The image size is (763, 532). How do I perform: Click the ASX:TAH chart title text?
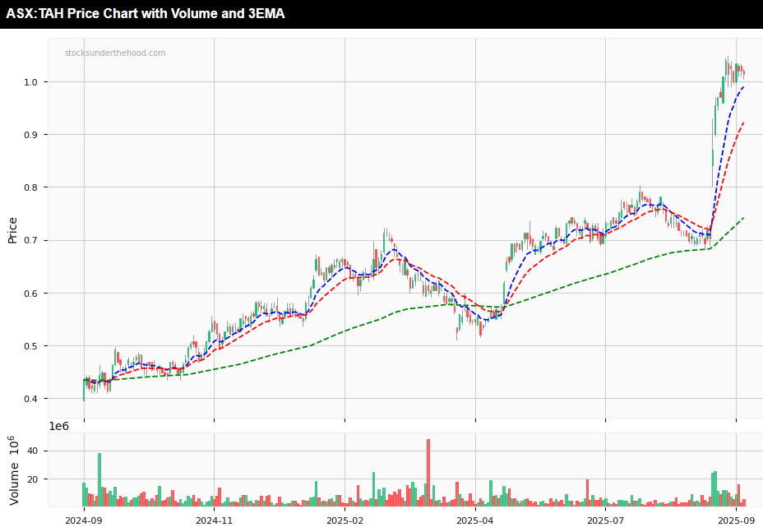pyautogui.click(x=146, y=14)
